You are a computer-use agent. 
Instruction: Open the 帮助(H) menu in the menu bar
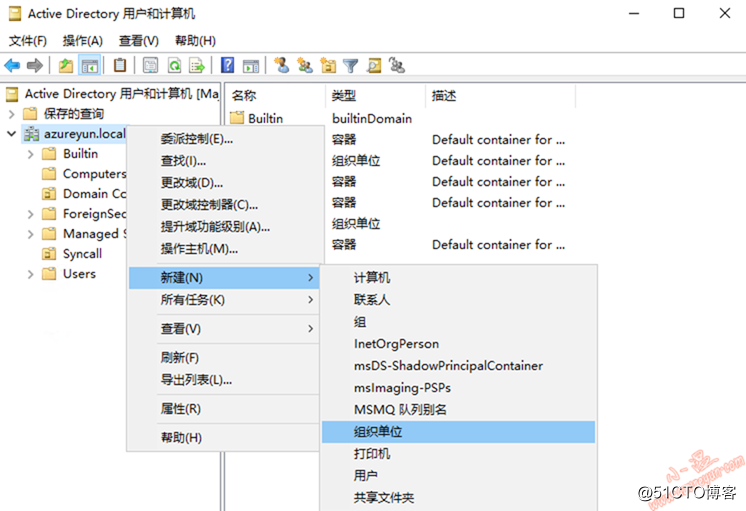195,41
